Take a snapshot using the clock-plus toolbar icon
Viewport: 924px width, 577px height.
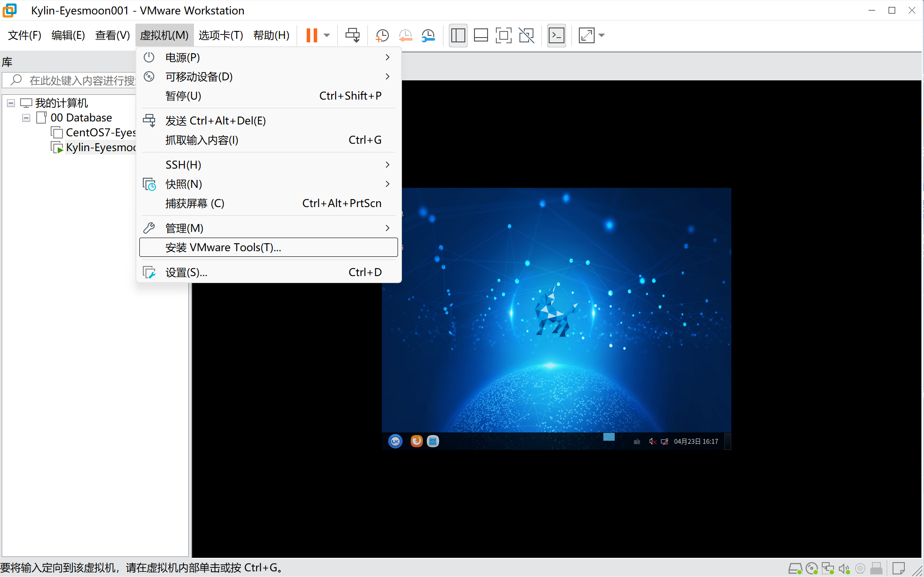382,35
